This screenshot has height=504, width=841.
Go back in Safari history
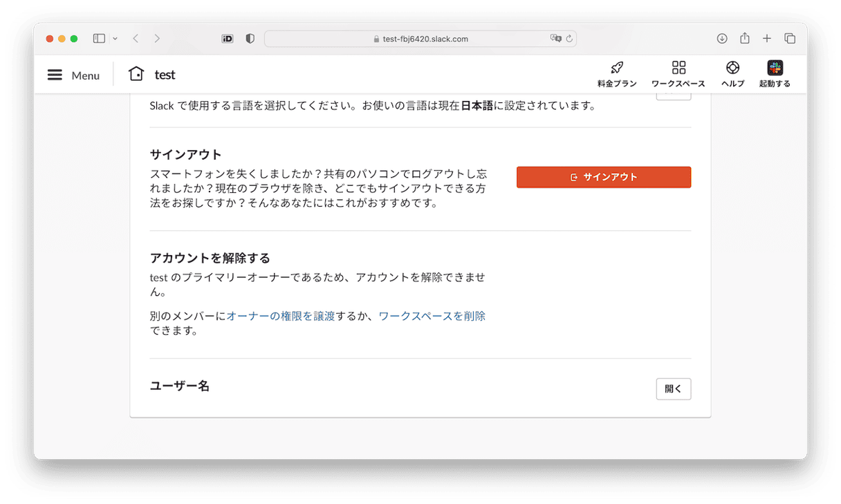tap(136, 39)
